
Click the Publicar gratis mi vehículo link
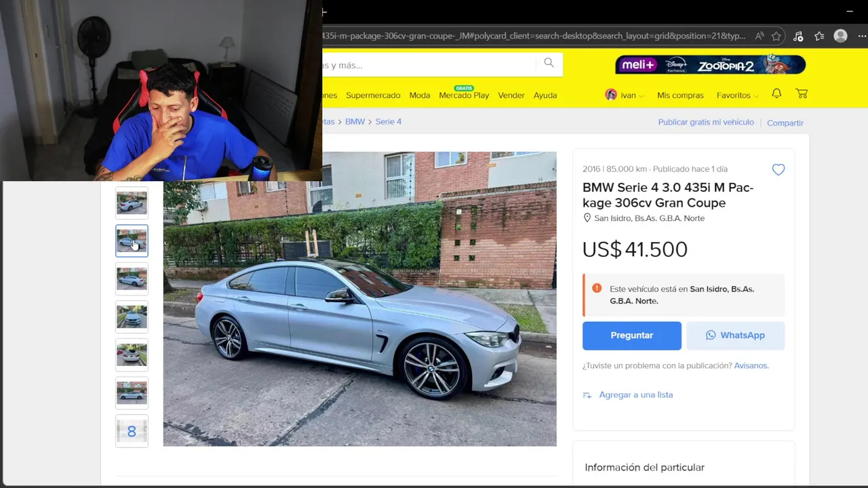click(706, 122)
